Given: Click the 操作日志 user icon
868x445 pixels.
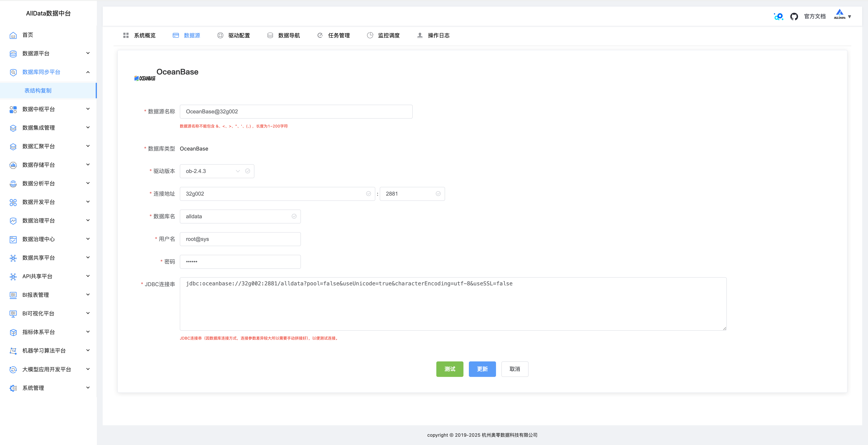Looking at the screenshot, I should (420, 35).
